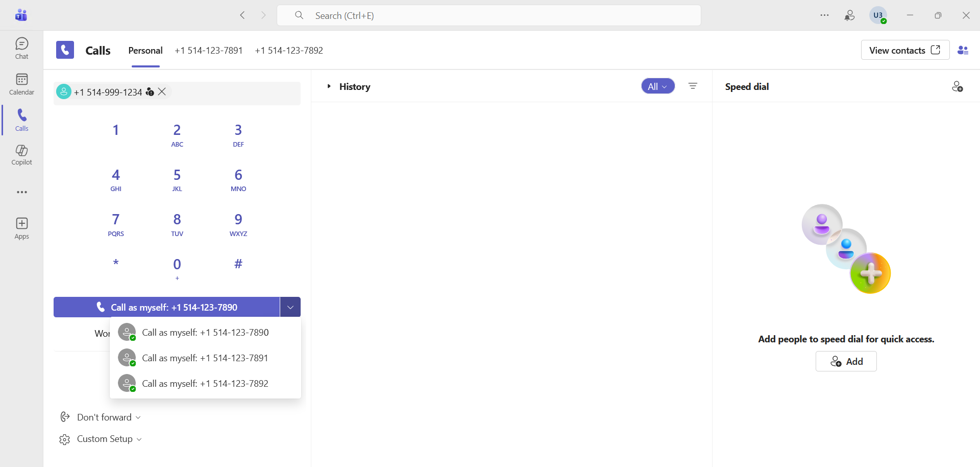
Task: Dial digit 3 DEF on the keypad
Action: tap(238, 135)
